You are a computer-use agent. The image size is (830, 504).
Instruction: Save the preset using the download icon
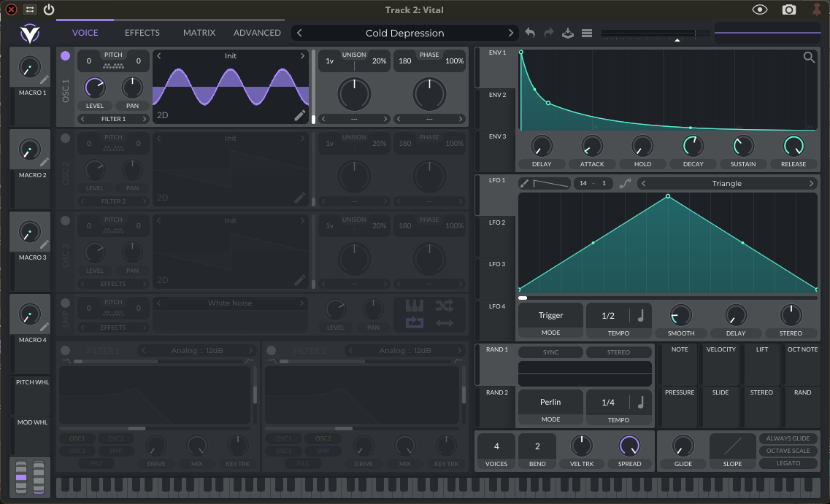(568, 34)
